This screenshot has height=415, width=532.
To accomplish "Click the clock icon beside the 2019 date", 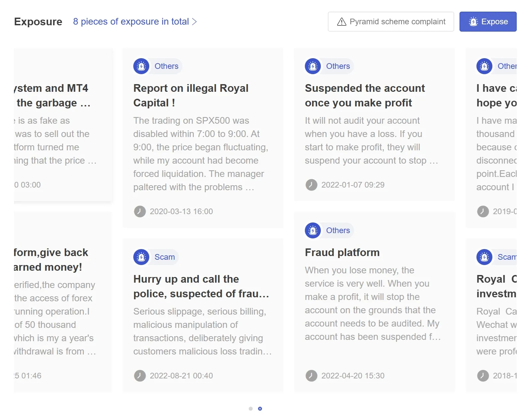I will pos(483,211).
